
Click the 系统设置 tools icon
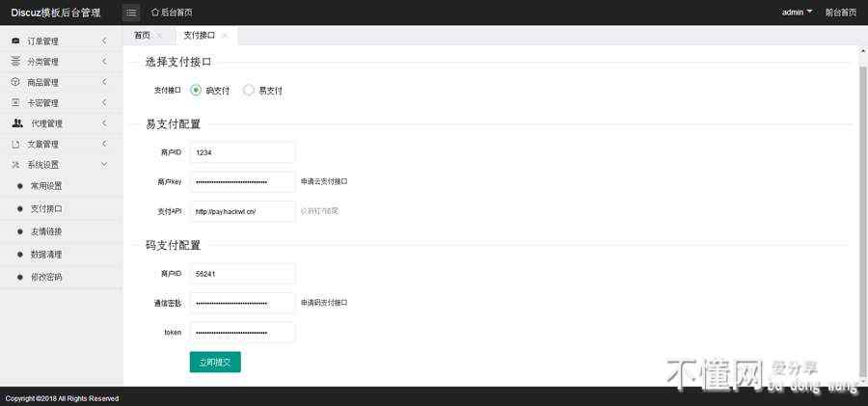click(15, 165)
